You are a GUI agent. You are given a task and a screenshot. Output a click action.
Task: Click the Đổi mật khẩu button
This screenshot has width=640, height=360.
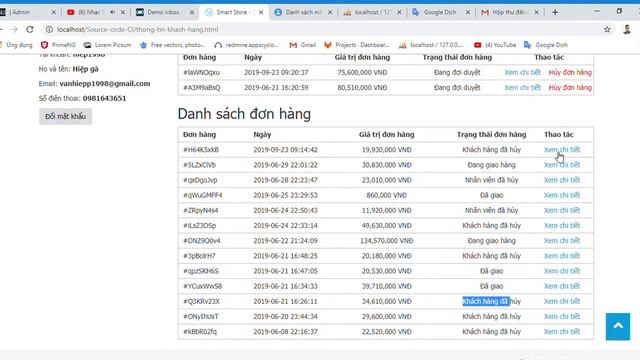[x=65, y=116]
